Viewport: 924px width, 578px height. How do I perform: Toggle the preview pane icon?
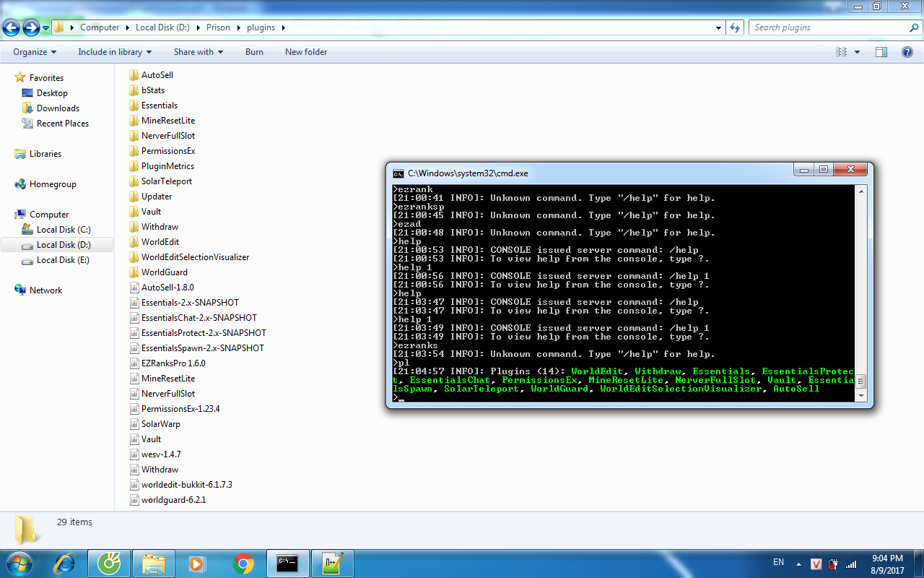tap(881, 52)
